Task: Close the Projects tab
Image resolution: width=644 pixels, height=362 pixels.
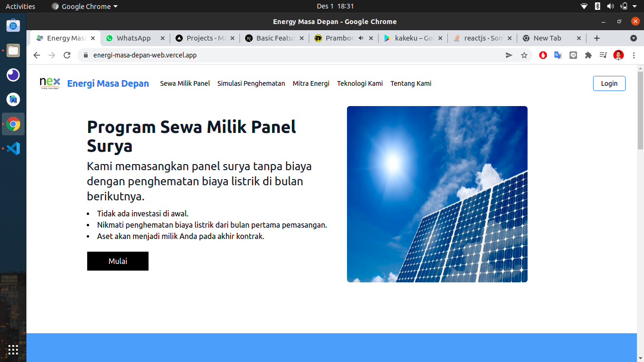Action: point(232,38)
